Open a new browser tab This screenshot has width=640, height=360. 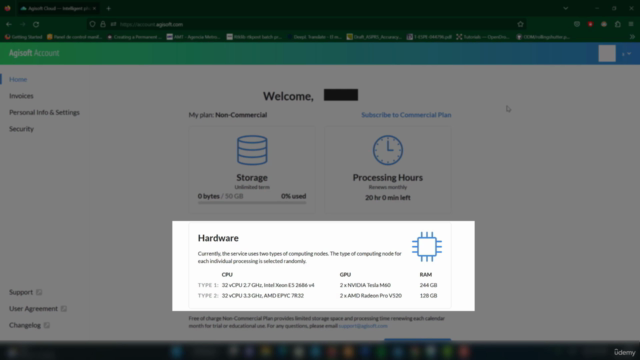click(108, 8)
